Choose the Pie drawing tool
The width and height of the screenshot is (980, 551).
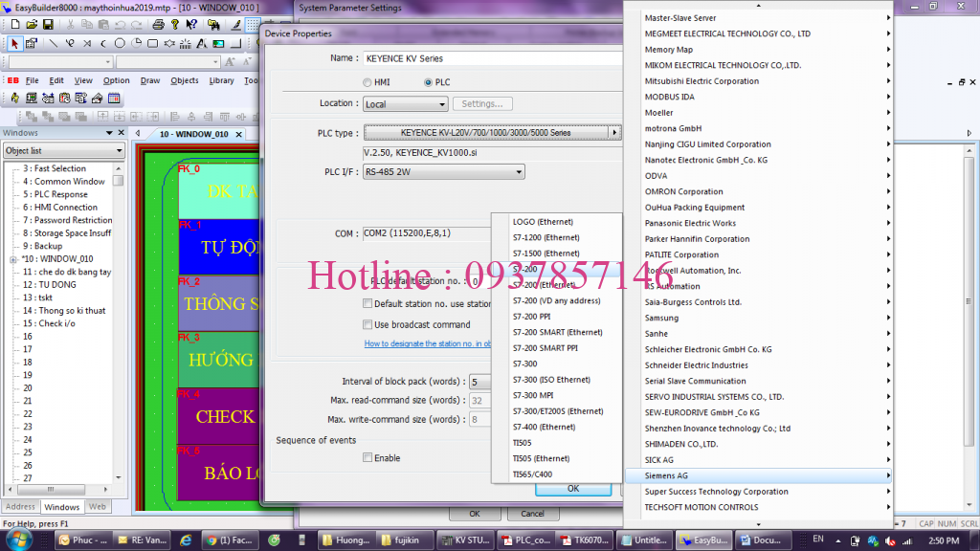point(136,44)
